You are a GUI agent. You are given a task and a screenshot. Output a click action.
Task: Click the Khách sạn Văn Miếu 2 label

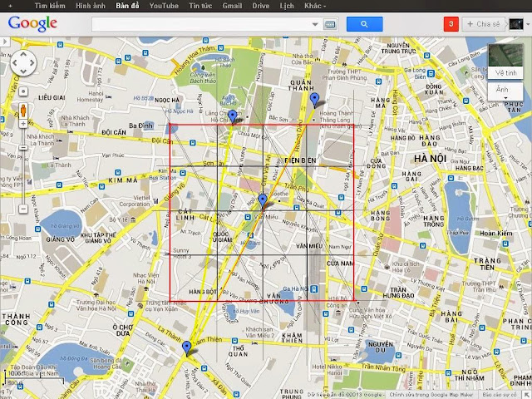tap(260, 332)
